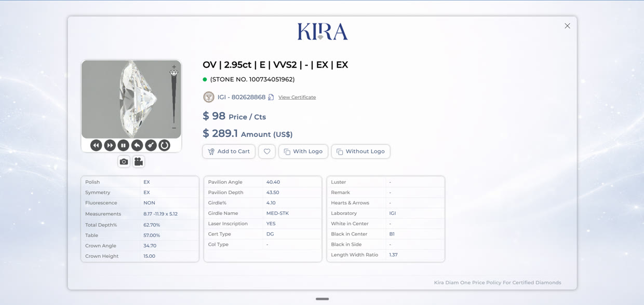Click the circular rotate reset icon
The width and height of the screenshot is (644, 305).
164,145
